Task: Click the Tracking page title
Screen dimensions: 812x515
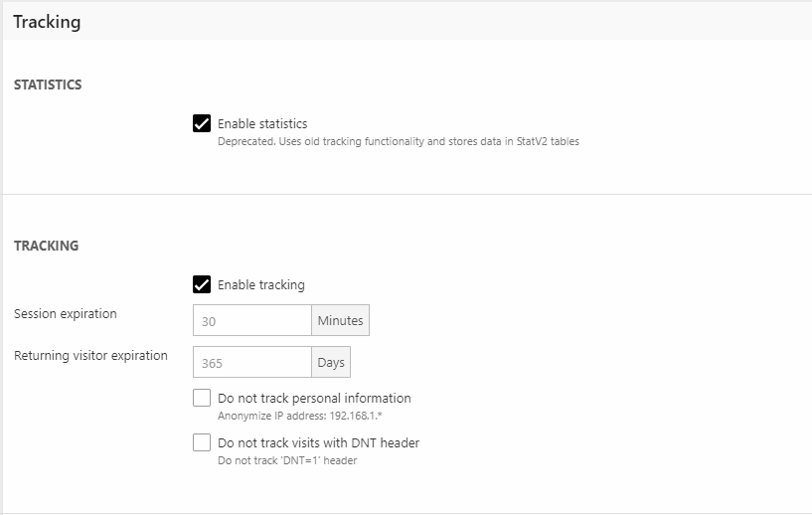Action: (x=47, y=21)
